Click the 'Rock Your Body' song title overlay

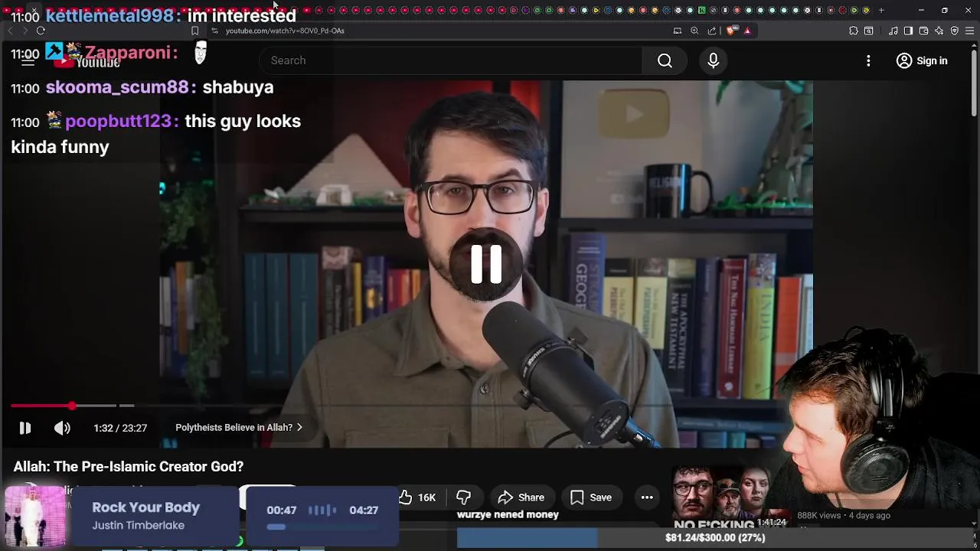pyautogui.click(x=145, y=507)
